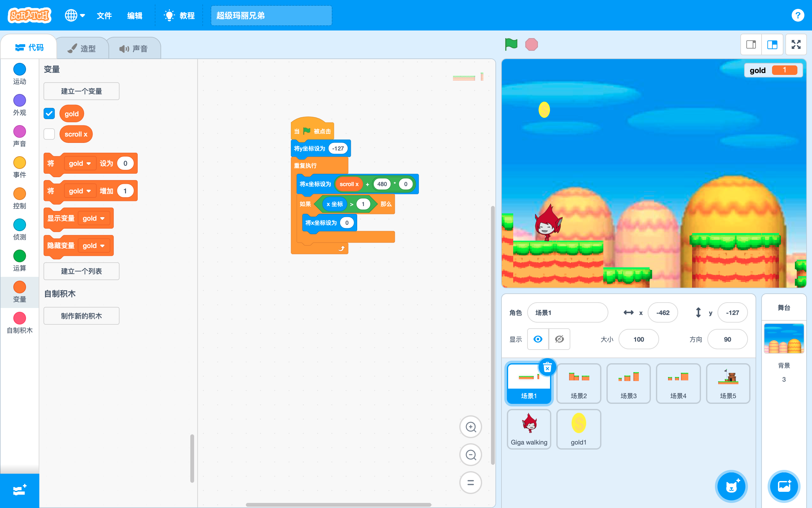The width and height of the screenshot is (812, 508).
Task: Check the scroll x variable checkbox
Action: pos(49,134)
